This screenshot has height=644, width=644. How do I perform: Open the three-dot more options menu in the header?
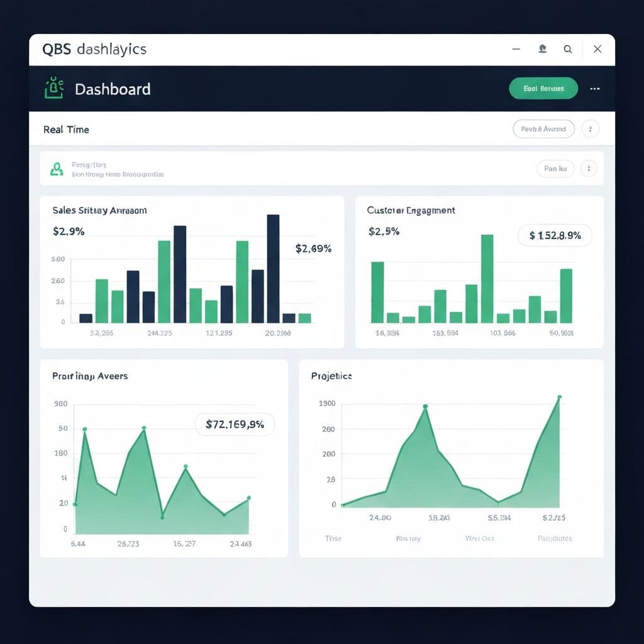594,89
